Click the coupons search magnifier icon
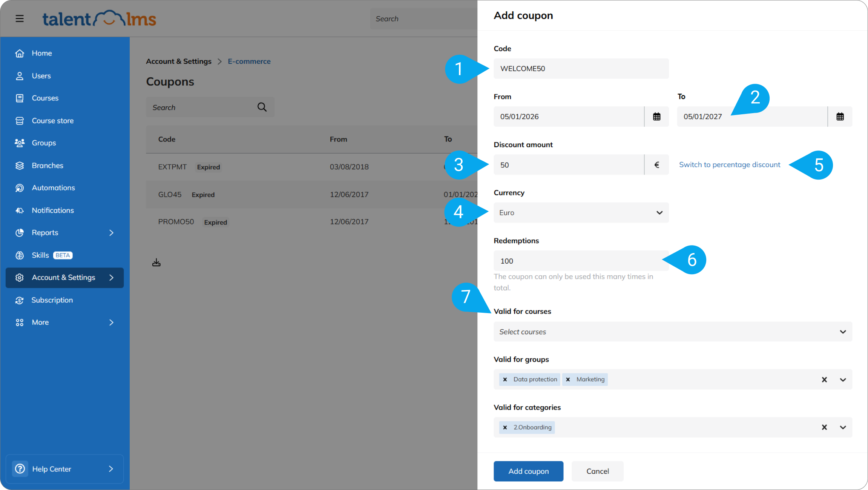 pyautogui.click(x=262, y=108)
